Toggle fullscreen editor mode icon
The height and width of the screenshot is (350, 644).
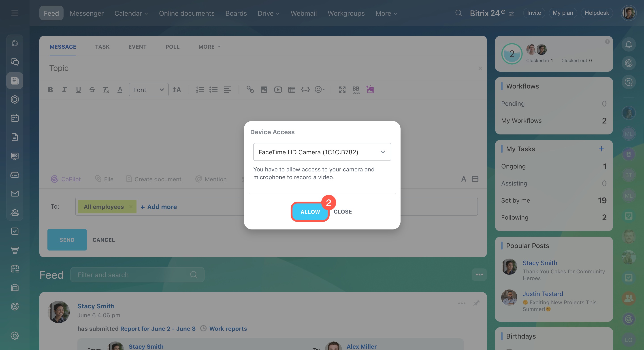[x=342, y=90]
